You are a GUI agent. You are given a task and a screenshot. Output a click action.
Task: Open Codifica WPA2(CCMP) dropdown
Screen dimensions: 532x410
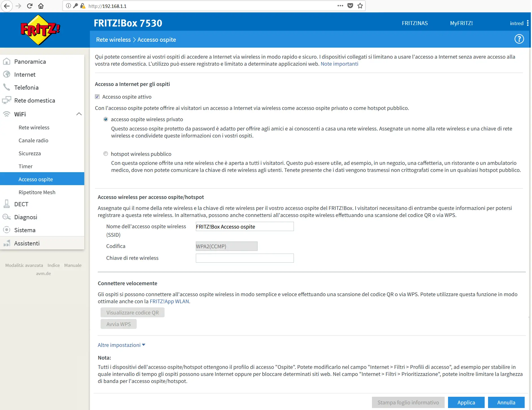pos(227,246)
